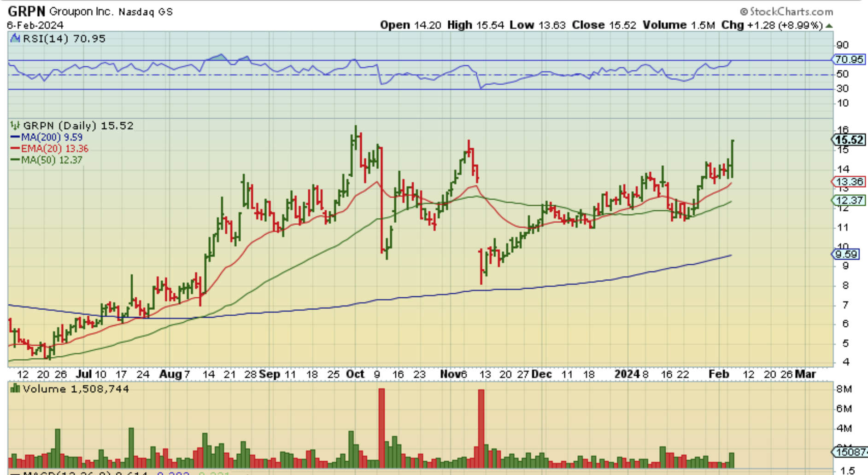Viewport: 868px width, 475px height.
Task: Click the RSI axis level 90
Action: (843, 45)
